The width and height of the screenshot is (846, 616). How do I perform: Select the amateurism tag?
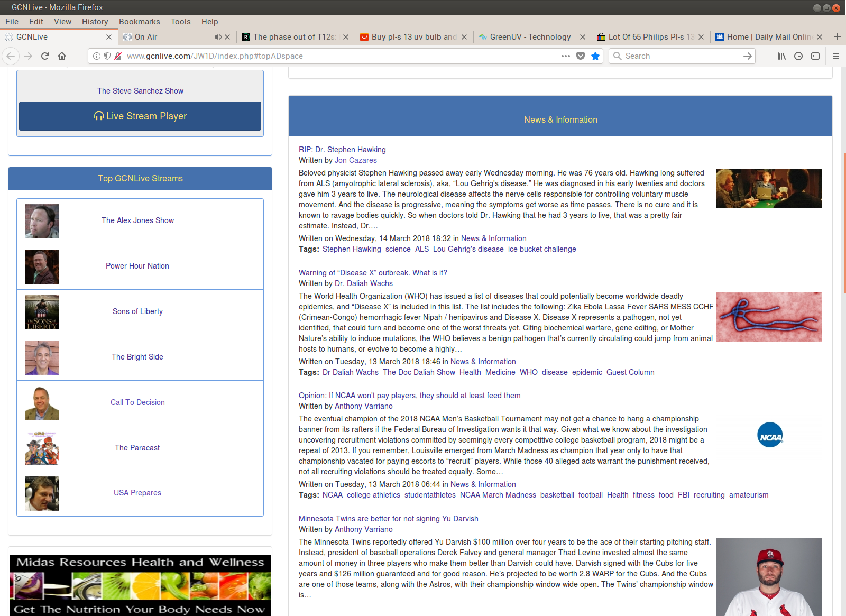[749, 495]
